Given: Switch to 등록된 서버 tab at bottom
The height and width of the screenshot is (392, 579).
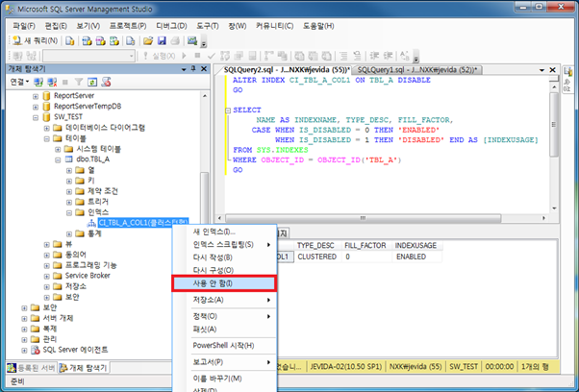Looking at the screenshot, I should coord(32,368).
